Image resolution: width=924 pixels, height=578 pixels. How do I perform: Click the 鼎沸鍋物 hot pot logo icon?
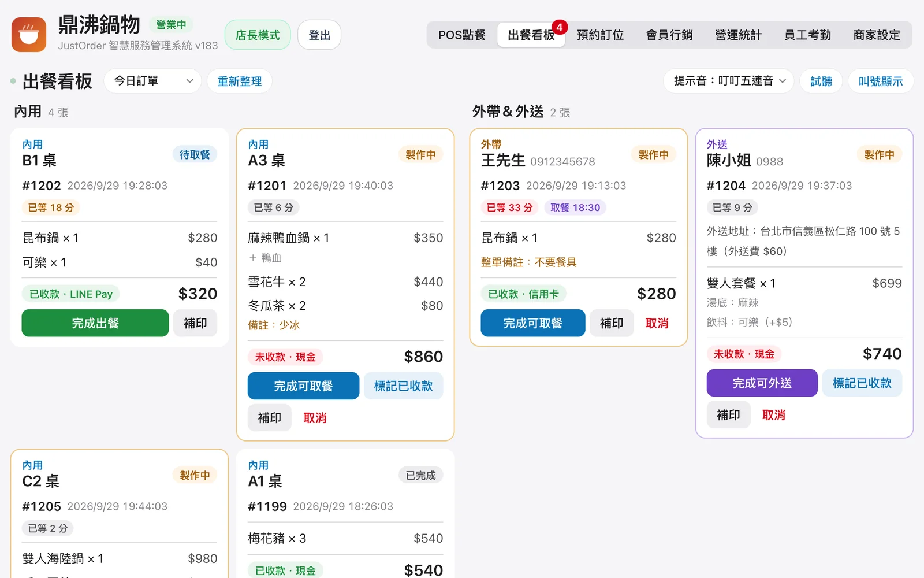tap(29, 35)
